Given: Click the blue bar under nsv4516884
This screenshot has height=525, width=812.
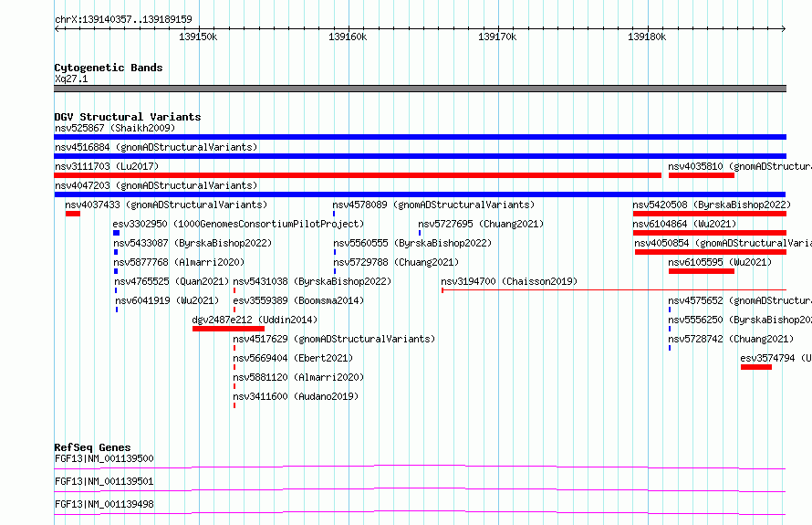Looking at the screenshot, I should [420, 156].
